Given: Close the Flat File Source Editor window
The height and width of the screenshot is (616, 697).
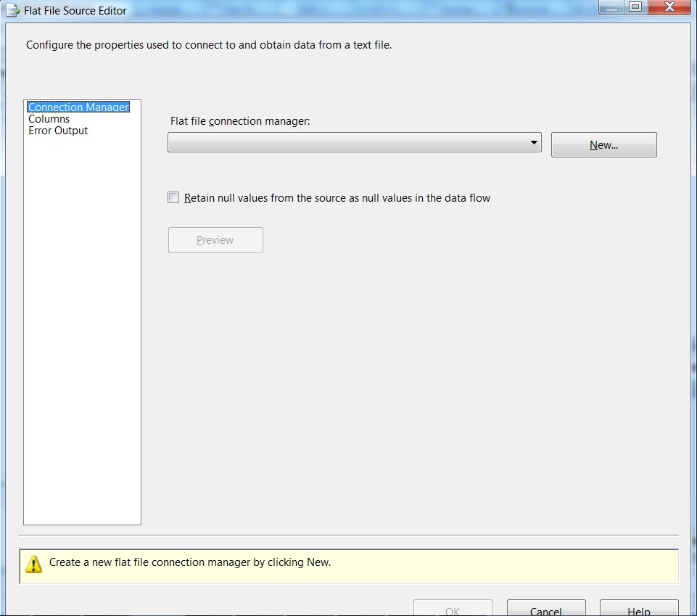Looking at the screenshot, I should 669,7.
